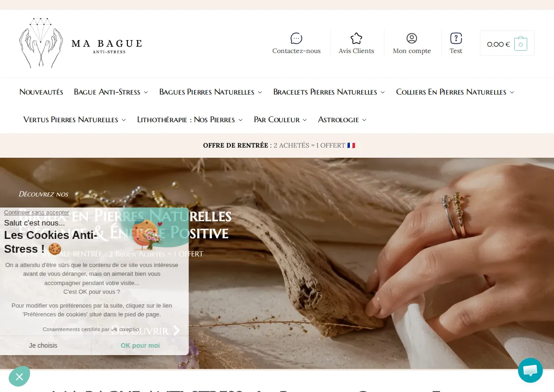Screen dimensions: 554x392
Task: Open the Mon compte user icon
Action: pyautogui.click(x=412, y=38)
